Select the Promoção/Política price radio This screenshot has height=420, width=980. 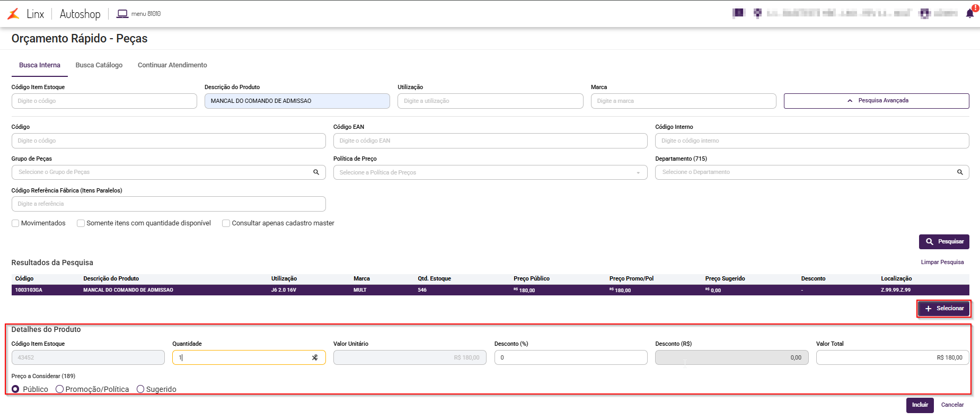point(60,389)
